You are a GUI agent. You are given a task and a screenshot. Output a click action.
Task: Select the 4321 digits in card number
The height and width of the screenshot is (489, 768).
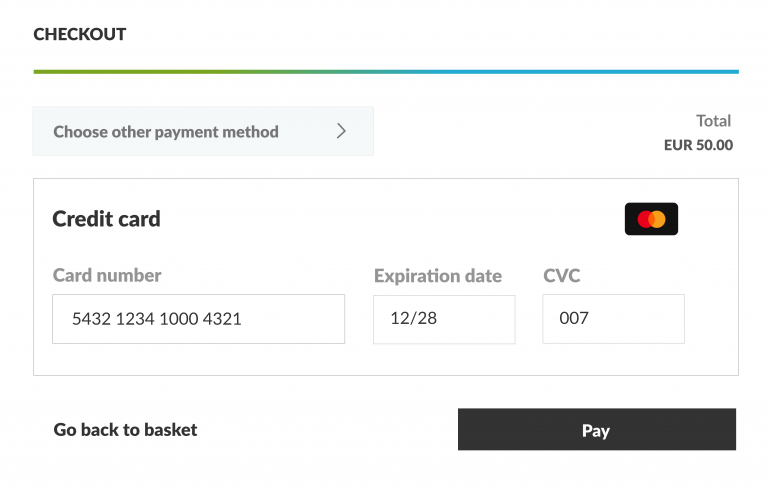tap(221, 319)
